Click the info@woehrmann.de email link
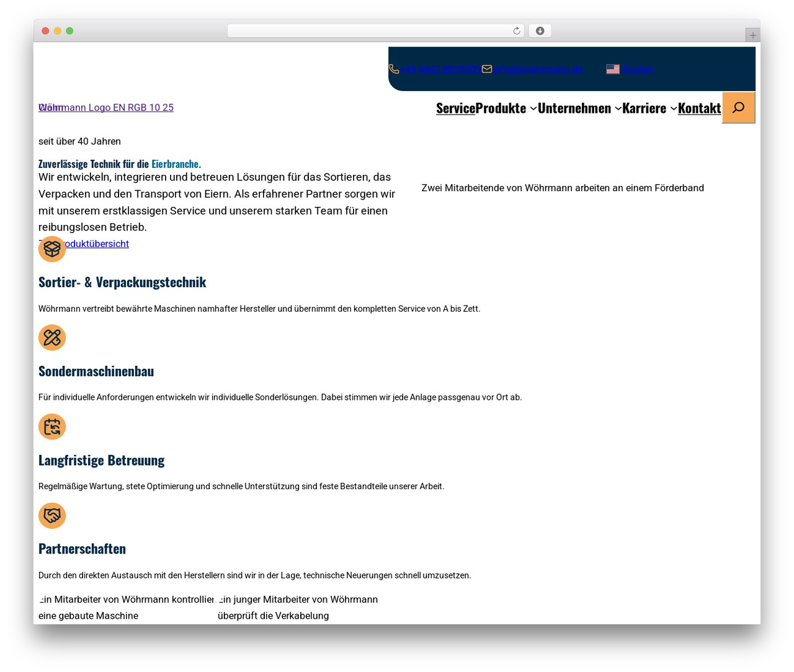794x672 pixels. [538, 69]
